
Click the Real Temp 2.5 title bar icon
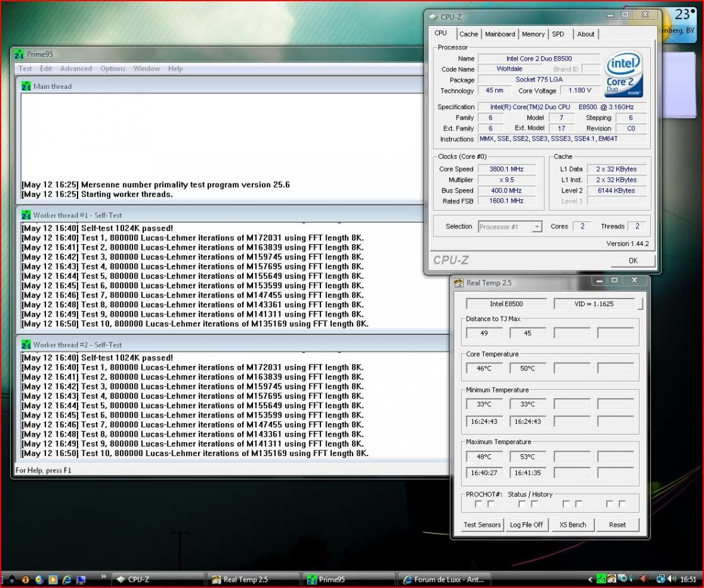click(x=459, y=283)
